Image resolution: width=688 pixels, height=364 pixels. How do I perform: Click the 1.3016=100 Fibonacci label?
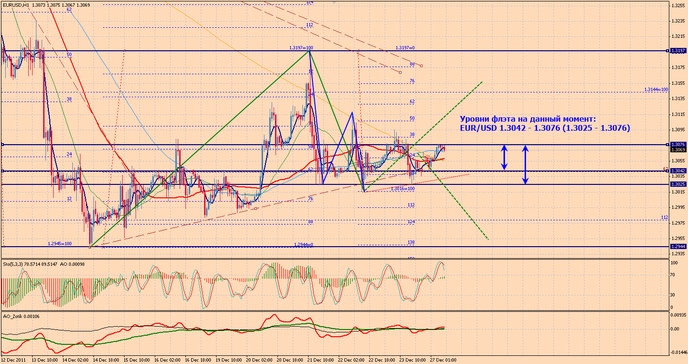point(402,189)
